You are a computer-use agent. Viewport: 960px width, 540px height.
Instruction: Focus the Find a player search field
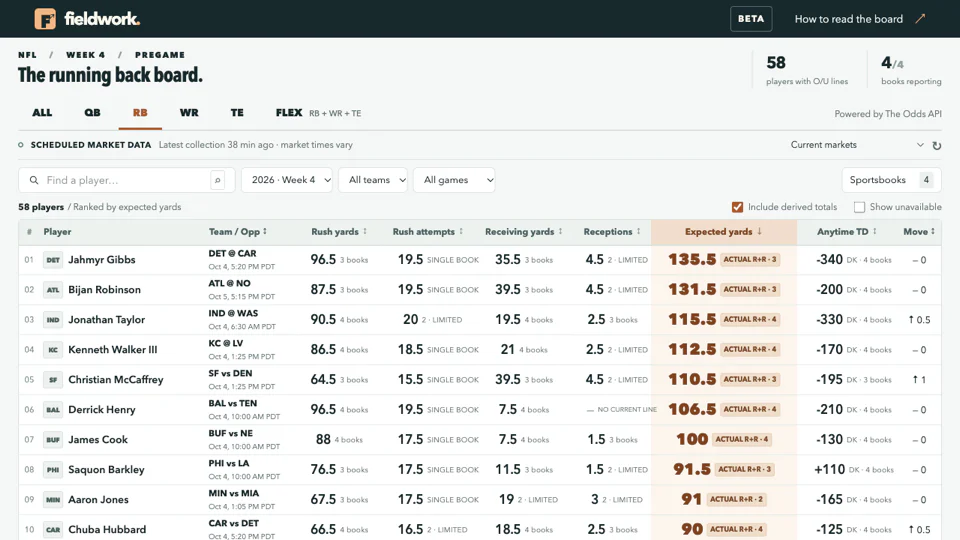pyautogui.click(x=127, y=180)
